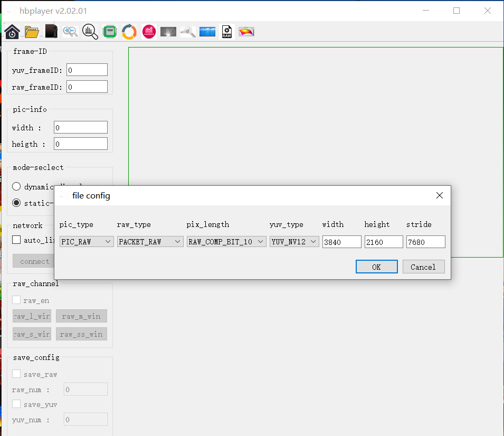
Task: Click the home icon in toolbar
Action: pyautogui.click(x=12, y=32)
